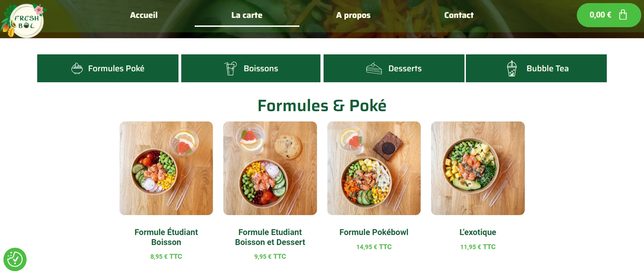The width and height of the screenshot is (644, 277).
Task: Open the Formule Pokébowl picture
Action: [x=374, y=168]
